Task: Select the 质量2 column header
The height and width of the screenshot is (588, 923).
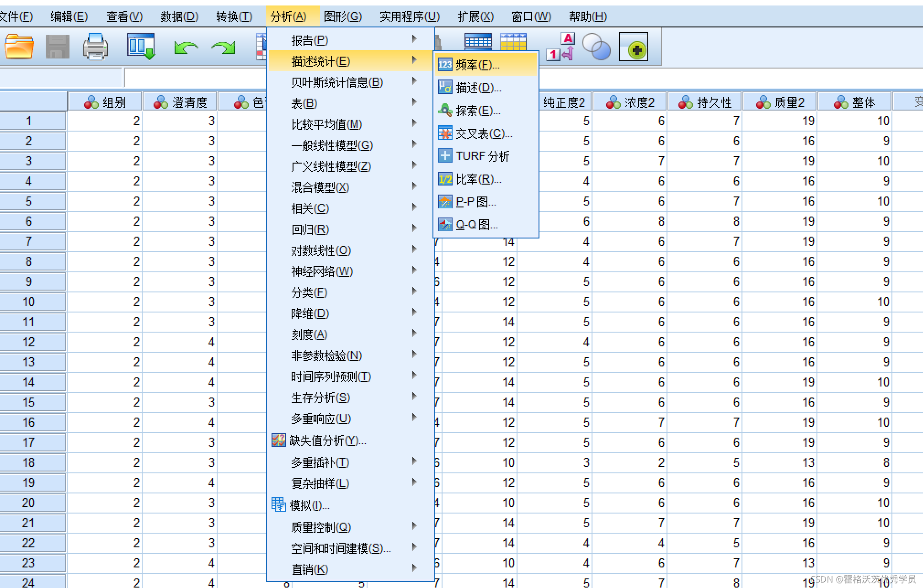Action: (780, 102)
